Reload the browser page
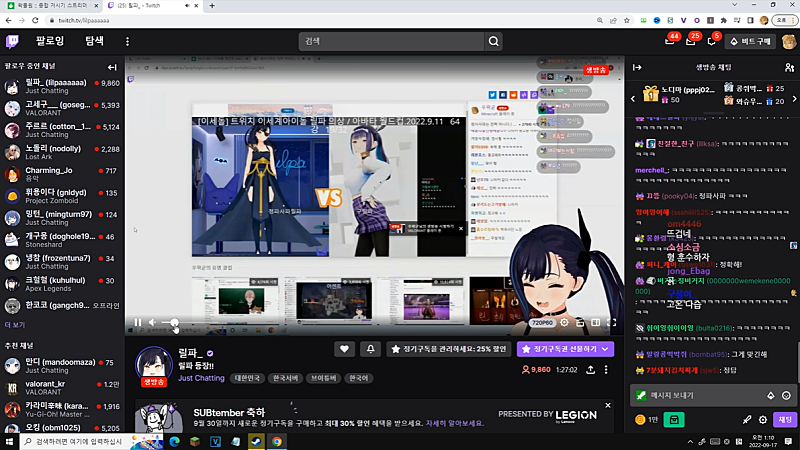 [35, 20]
